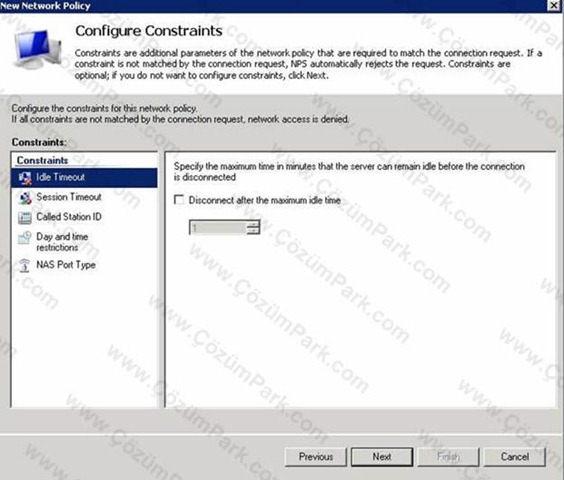
Task: Click the Called Station ID icon
Action: 25,218
